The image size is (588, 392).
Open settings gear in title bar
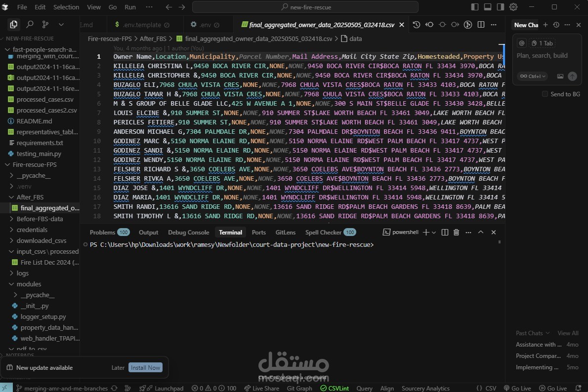click(513, 7)
